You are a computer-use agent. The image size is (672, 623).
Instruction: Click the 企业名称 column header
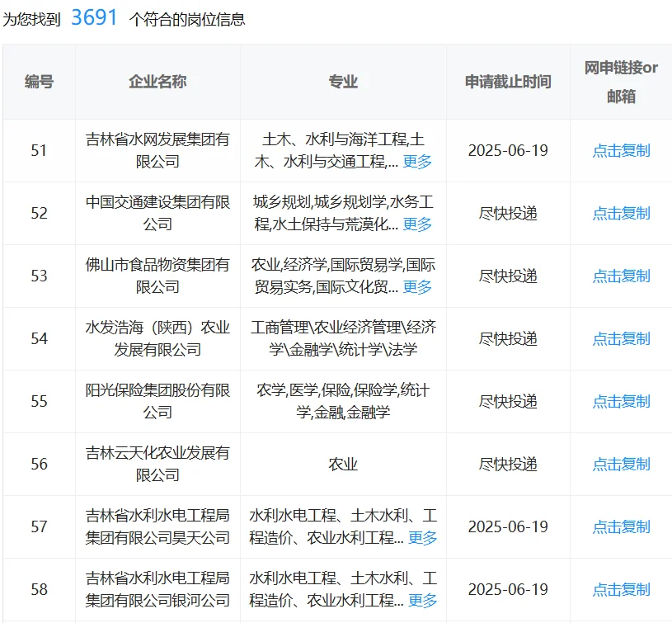(157, 82)
